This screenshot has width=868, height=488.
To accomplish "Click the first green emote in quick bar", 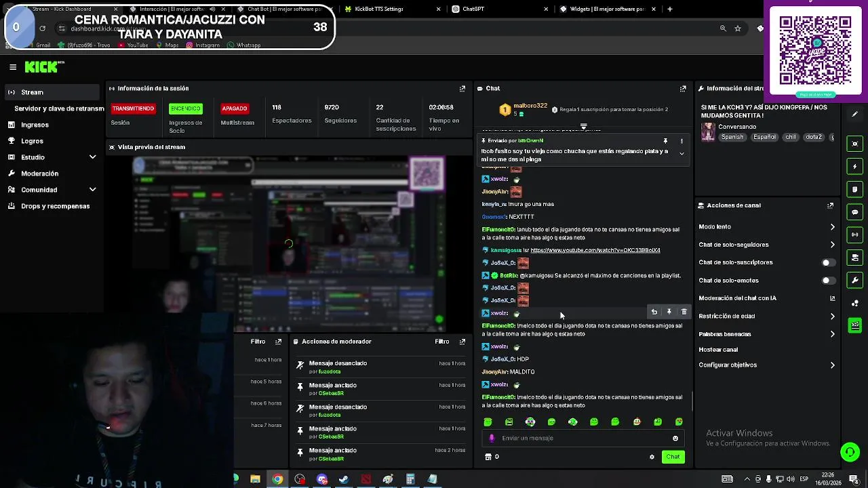I will [488, 422].
